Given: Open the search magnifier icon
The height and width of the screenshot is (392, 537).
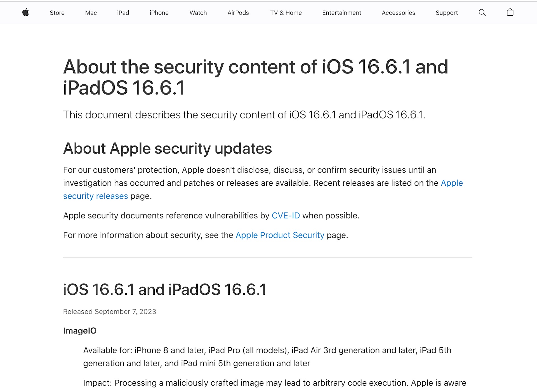Looking at the screenshot, I should [482, 13].
